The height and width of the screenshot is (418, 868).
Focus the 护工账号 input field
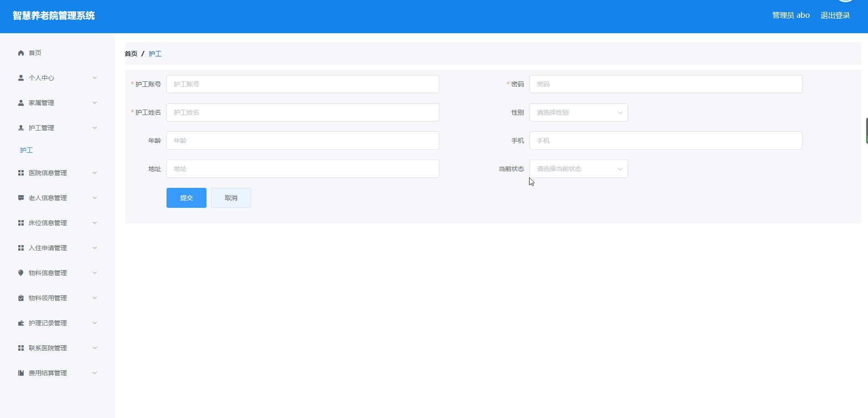pyautogui.click(x=303, y=84)
